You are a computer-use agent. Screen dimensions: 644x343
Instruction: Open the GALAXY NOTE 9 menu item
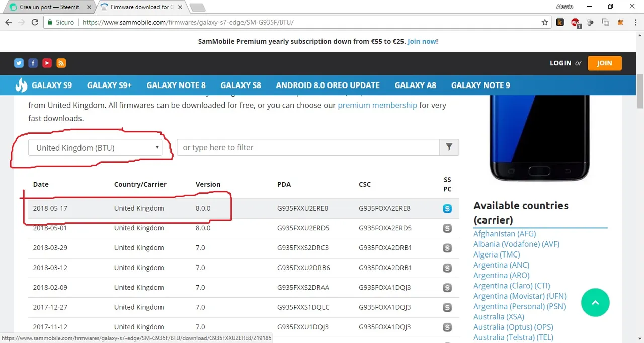pyautogui.click(x=480, y=85)
